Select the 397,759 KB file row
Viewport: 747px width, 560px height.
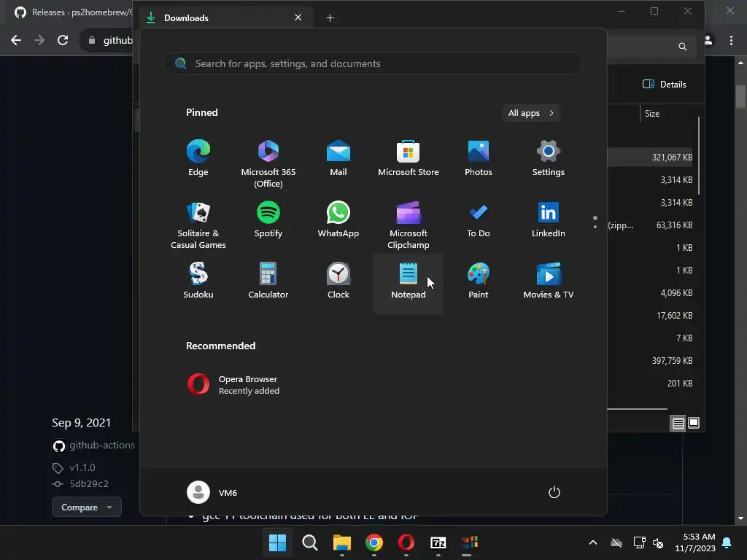tap(651, 360)
